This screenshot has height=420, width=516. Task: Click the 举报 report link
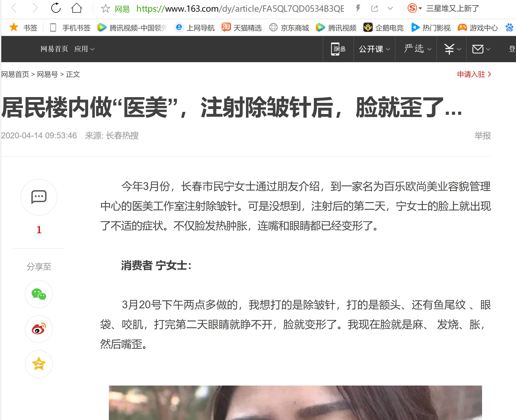coord(483,136)
